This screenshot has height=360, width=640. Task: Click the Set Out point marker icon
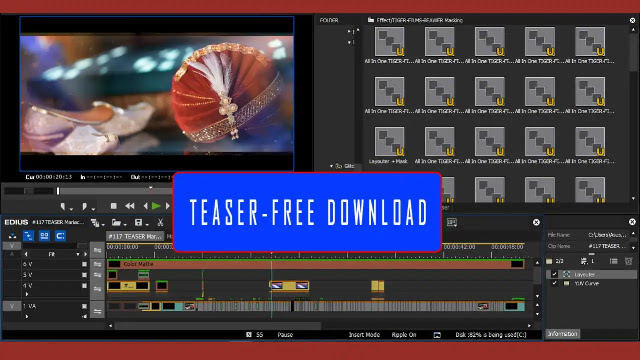(x=84, y=207)
